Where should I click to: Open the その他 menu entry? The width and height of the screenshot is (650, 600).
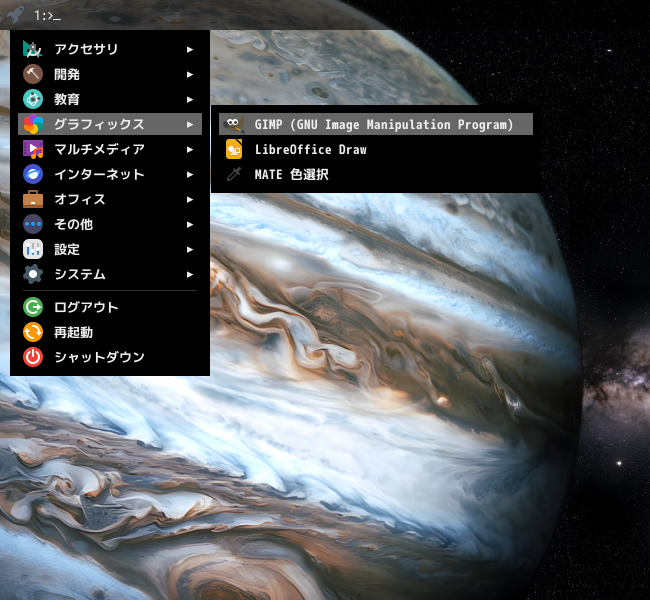(x=110, y=224)
